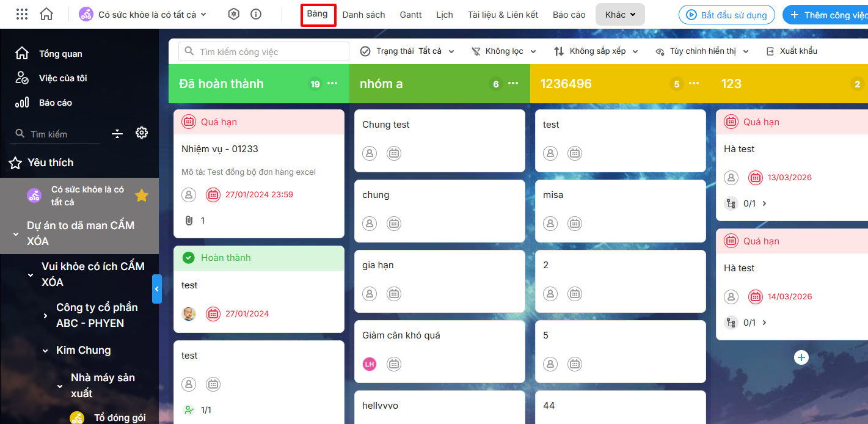Click date 27/01/2024 23:59
868x424 pixels.
pyautogui.click(x=259, y=195)
